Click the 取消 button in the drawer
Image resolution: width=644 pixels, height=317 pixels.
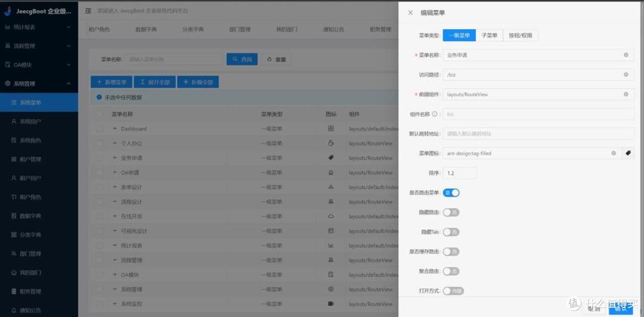[x=594, y=309]
